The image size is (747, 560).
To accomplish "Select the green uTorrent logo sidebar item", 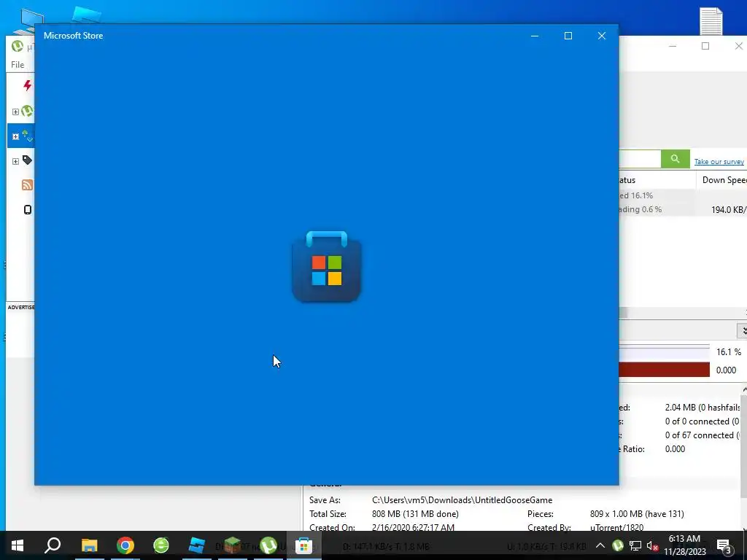I will click(27, 111).
